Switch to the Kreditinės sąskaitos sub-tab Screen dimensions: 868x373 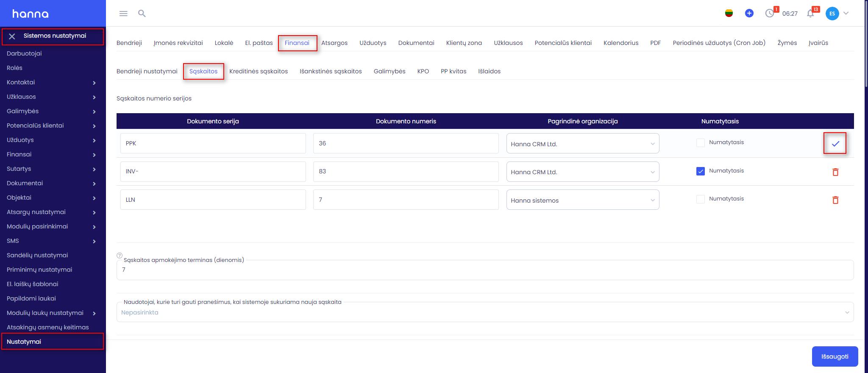tap(259, 71)
